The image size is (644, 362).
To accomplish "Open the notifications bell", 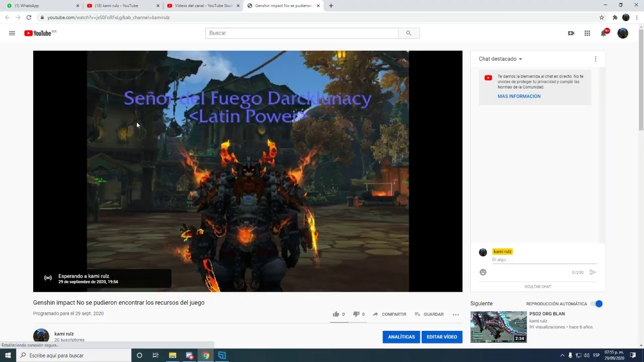I will coord(604,33).
